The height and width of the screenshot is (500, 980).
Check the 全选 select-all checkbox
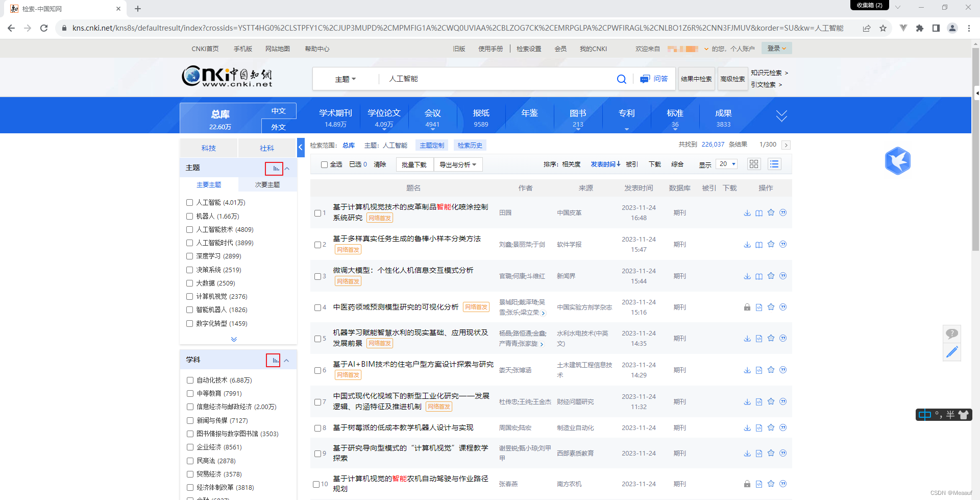coord(324,164)
